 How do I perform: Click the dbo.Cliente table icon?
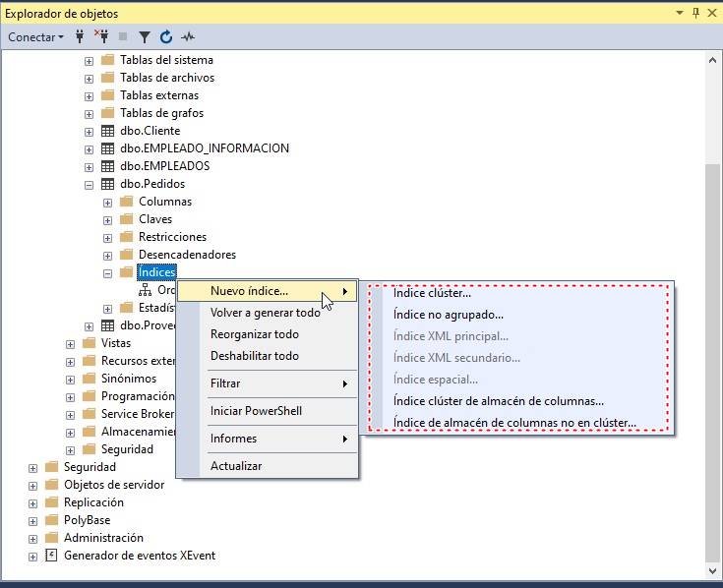pyautogui.click(x=107, y=131)
